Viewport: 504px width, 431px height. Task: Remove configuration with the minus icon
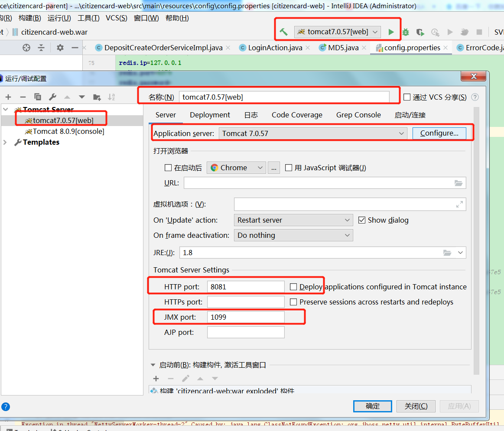point(23,97)
